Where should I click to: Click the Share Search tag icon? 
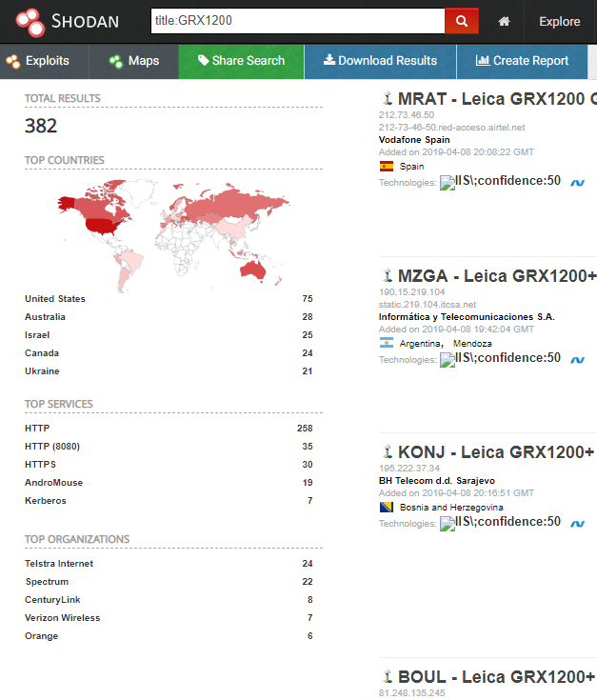203,60
